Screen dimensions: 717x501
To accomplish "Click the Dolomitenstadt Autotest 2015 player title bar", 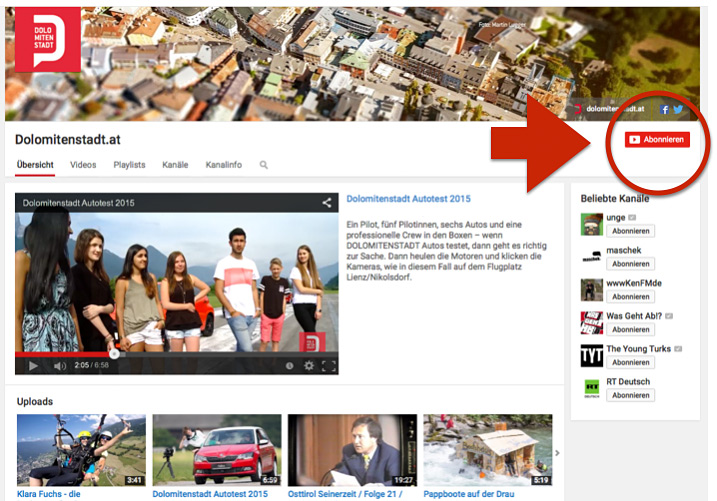I will (x=177, y=203).
